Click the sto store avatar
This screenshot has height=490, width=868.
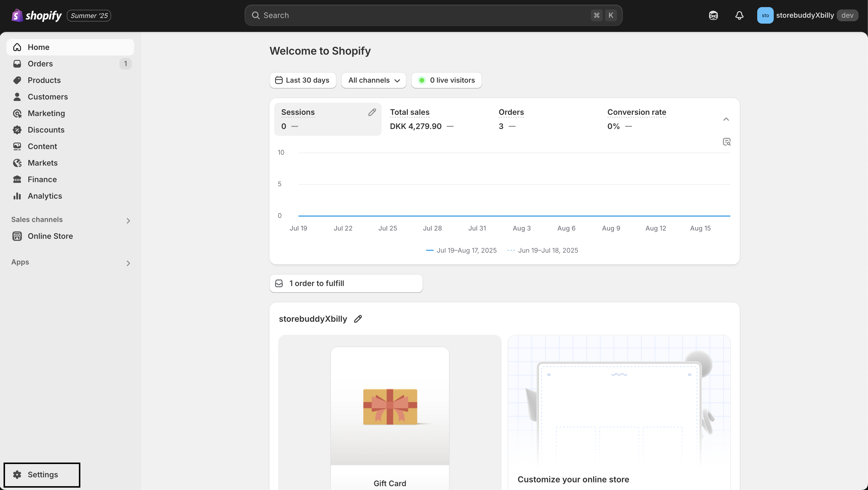click(x=765, y=15)
